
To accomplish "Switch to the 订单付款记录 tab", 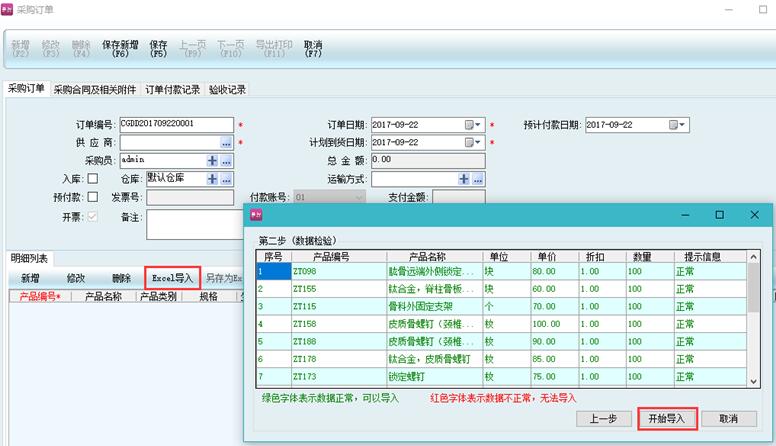I will 173,90.
